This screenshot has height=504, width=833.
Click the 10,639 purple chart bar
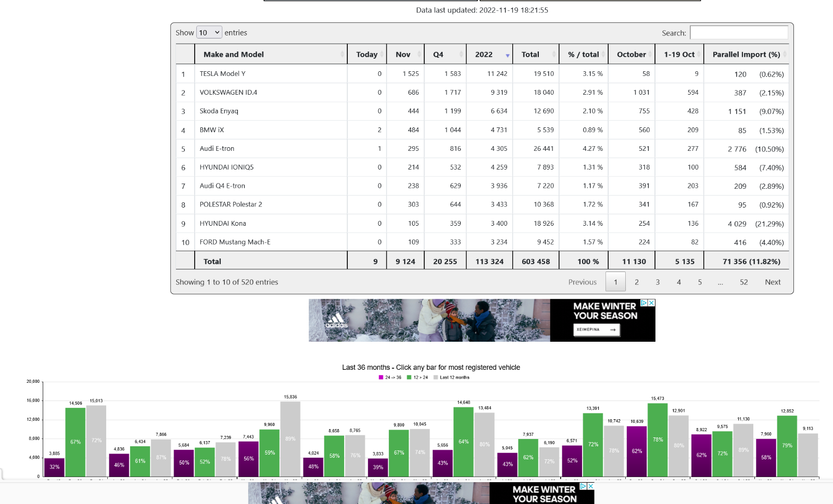click(x=637, y=451)
